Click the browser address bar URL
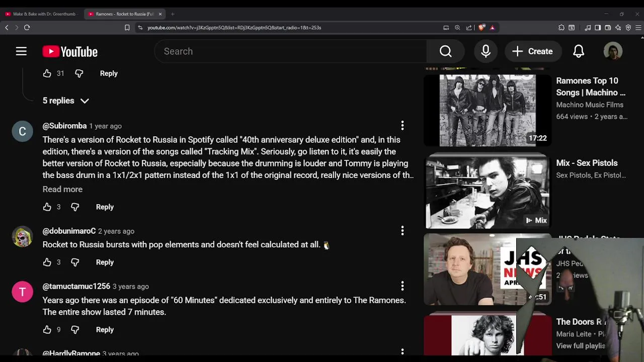Viewport: 644px width, 362px height. (234, 28)
